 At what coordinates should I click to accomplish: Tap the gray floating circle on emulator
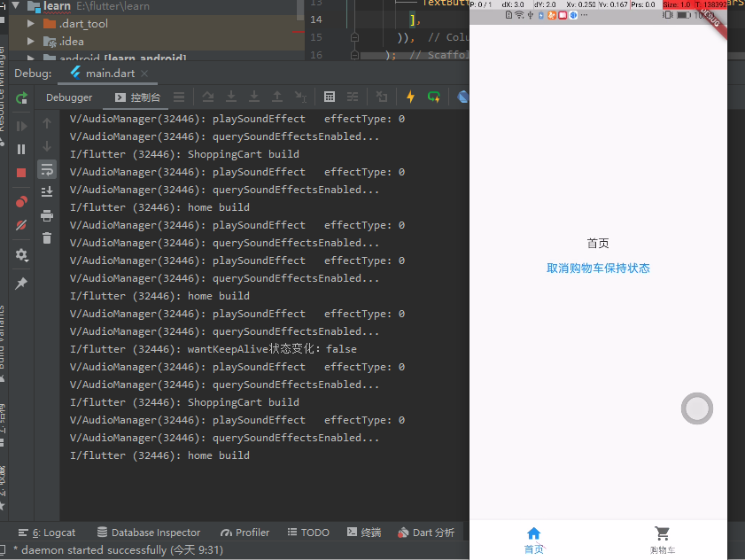(697, 408)
